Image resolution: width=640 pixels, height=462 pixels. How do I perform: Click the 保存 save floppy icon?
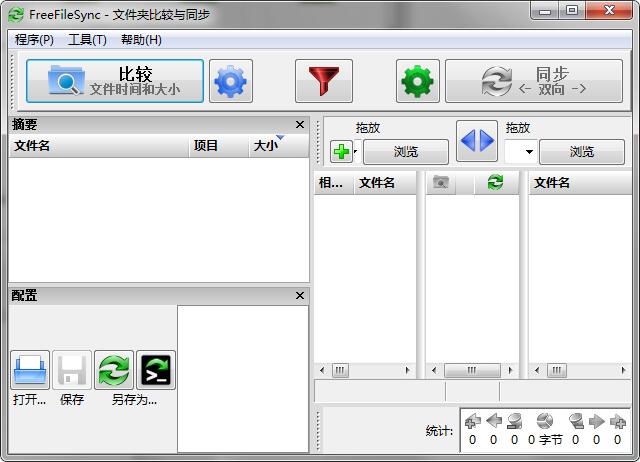(x=72, y=370)
